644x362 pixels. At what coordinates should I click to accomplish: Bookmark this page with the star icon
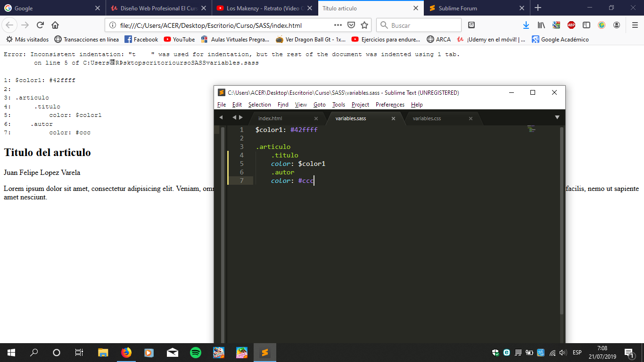pos(364,25)
